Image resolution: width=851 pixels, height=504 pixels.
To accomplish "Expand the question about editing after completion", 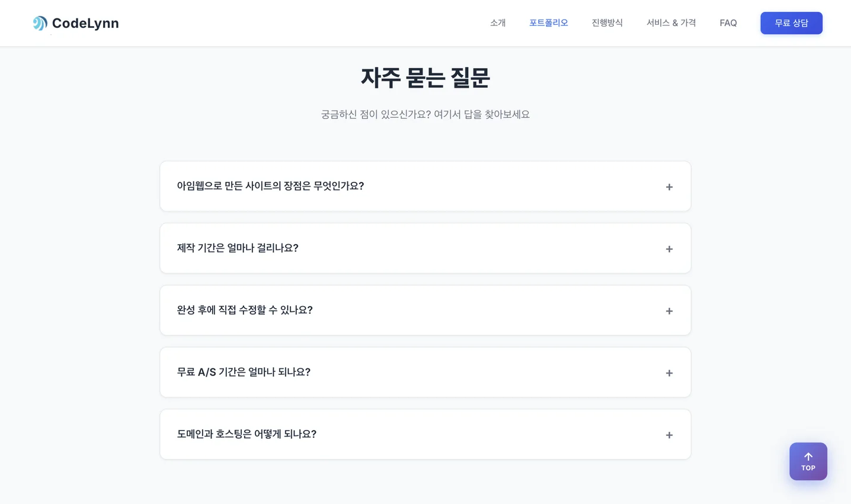I will [425, 310].
